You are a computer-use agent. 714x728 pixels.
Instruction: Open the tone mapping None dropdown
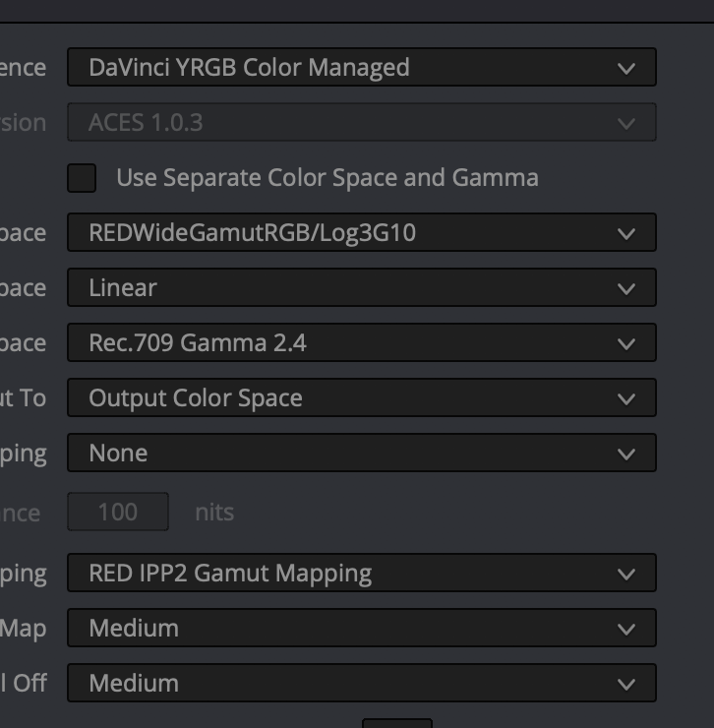362,453
